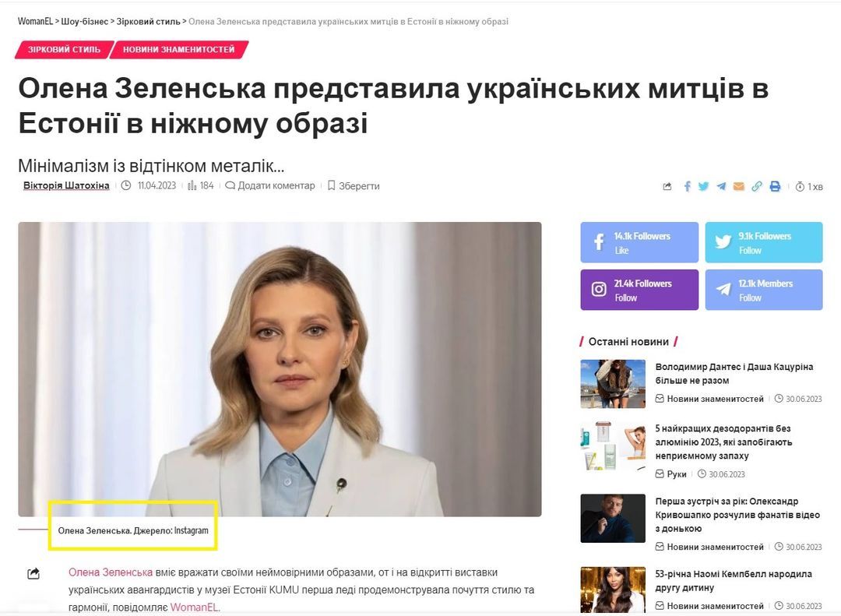Open Наомі Кемпбелл news thumbnail

(613, 590)
